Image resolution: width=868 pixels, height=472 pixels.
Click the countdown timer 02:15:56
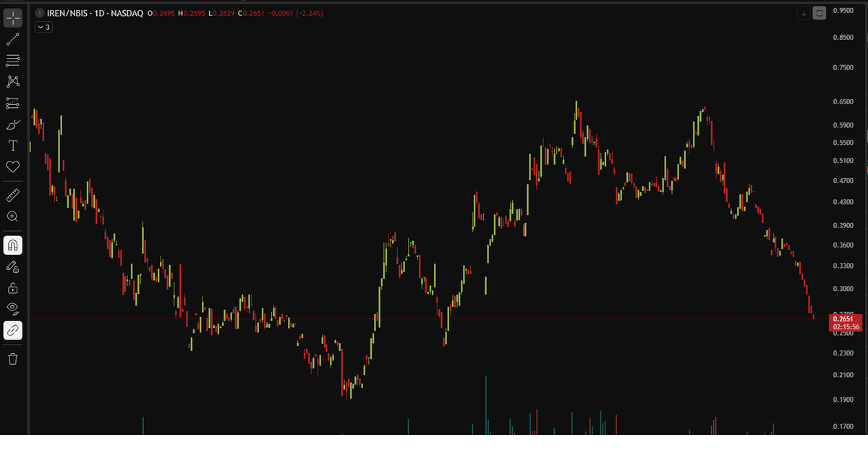pyautogui.click(x=845, y=327)
